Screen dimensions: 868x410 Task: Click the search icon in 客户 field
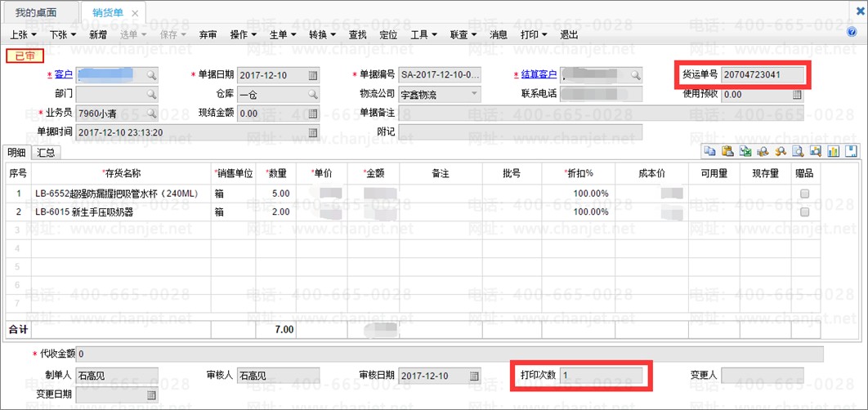coord(151,75)
